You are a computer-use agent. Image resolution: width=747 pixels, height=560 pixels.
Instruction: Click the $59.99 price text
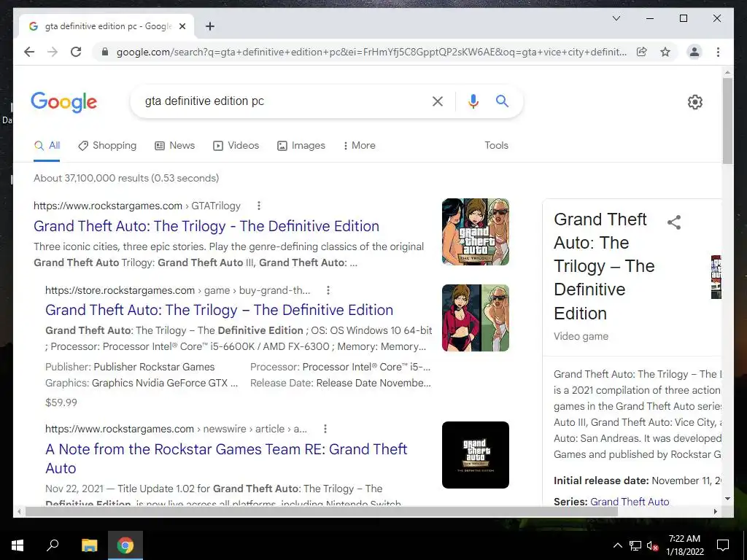(61, 402)
